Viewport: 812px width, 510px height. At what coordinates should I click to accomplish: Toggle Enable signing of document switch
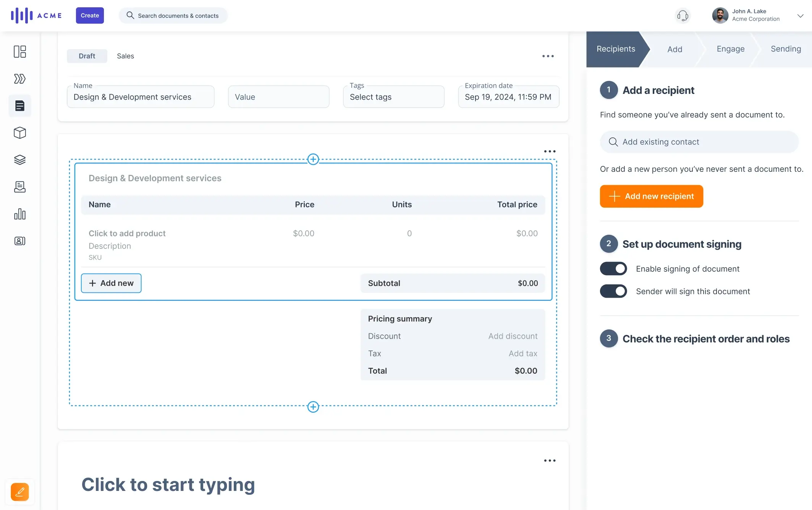613,268
